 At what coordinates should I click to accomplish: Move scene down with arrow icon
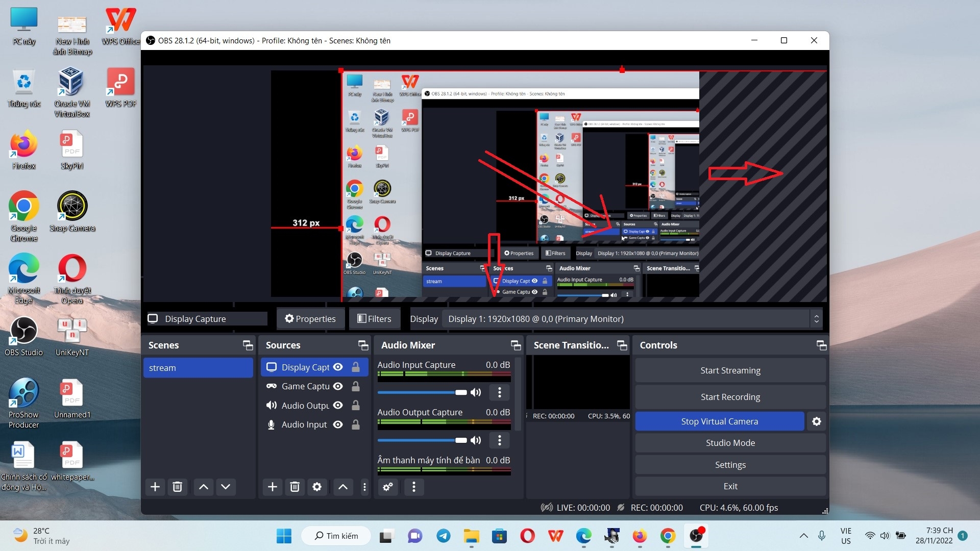[226, 487]
